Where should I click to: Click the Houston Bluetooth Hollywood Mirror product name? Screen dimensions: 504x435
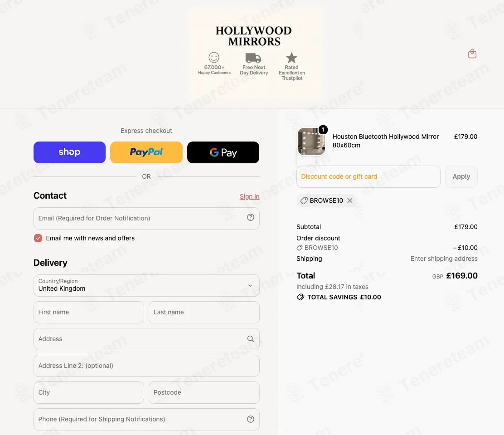[x=385, y=141]
